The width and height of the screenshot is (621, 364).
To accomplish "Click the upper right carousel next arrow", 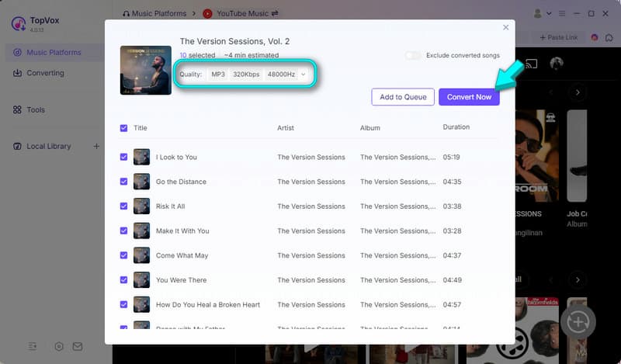I will [578, 92].
